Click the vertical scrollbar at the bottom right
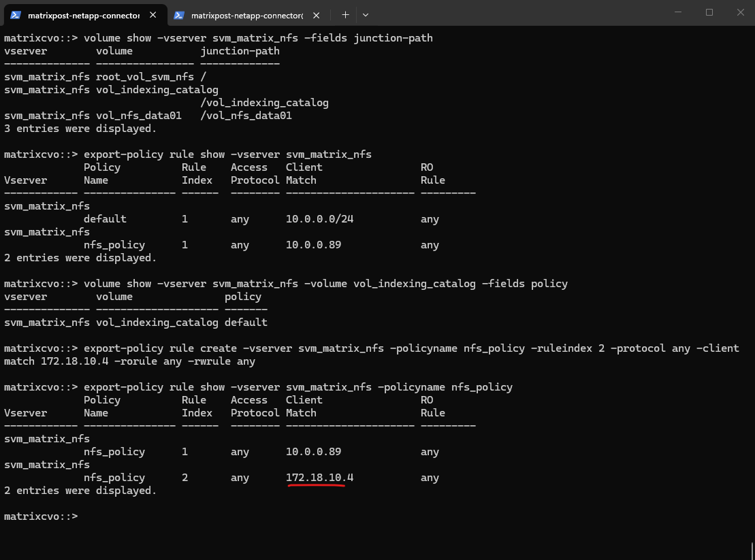Image resolution: width=755 pixels, height=560 pixels. (x=751, y=550)
